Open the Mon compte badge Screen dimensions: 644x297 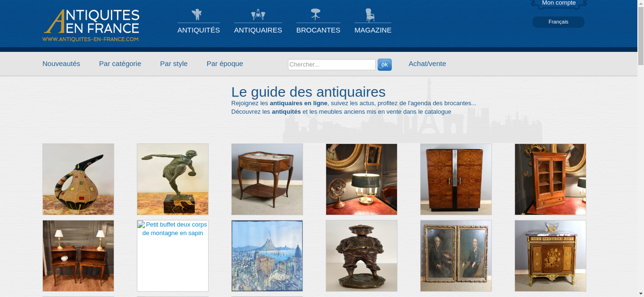559,4
